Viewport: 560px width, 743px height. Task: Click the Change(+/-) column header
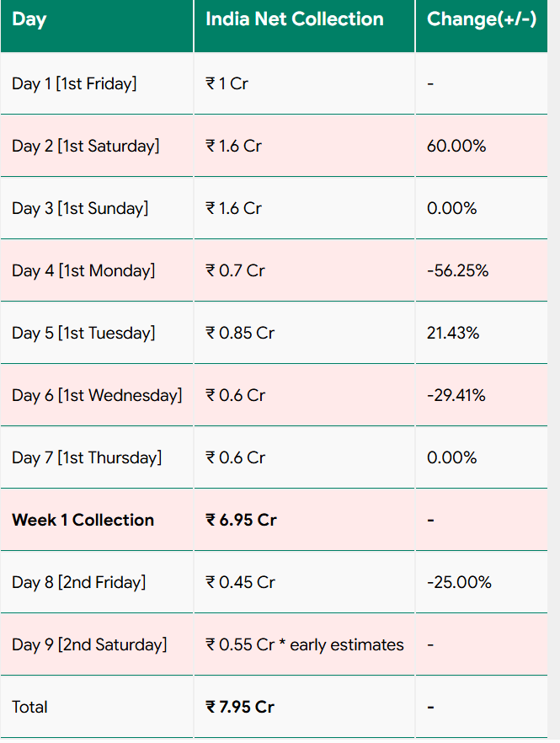[x=482, y=19]
